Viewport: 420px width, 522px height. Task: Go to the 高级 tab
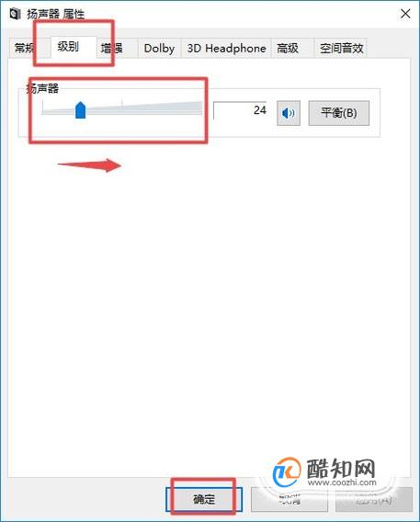(288, 49)
